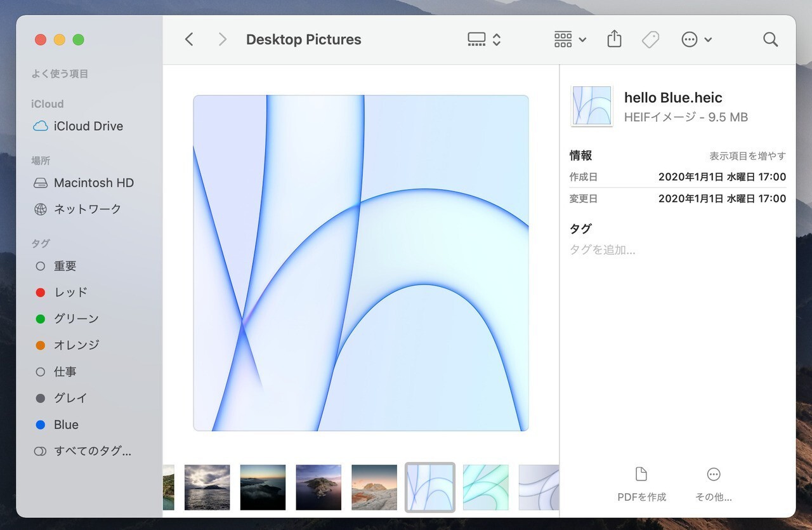Select the 重要 tag
Image resolution: width=812 pixels, height=530 pixels.
coord(56,267)
